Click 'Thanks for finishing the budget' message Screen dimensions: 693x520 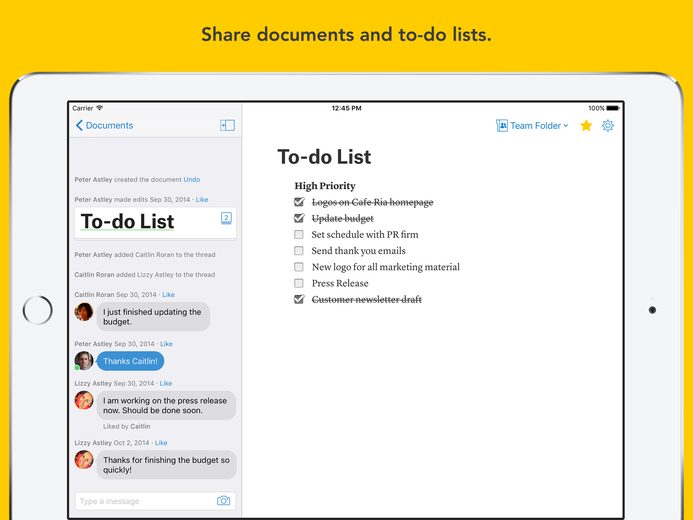(166, 465)
